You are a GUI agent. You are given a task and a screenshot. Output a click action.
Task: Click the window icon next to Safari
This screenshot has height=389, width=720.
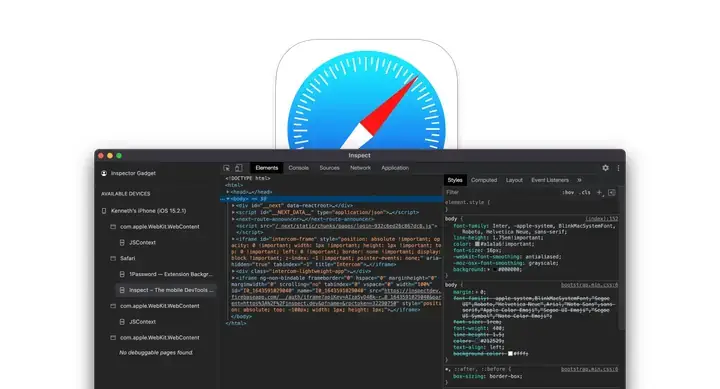[113, 259]
